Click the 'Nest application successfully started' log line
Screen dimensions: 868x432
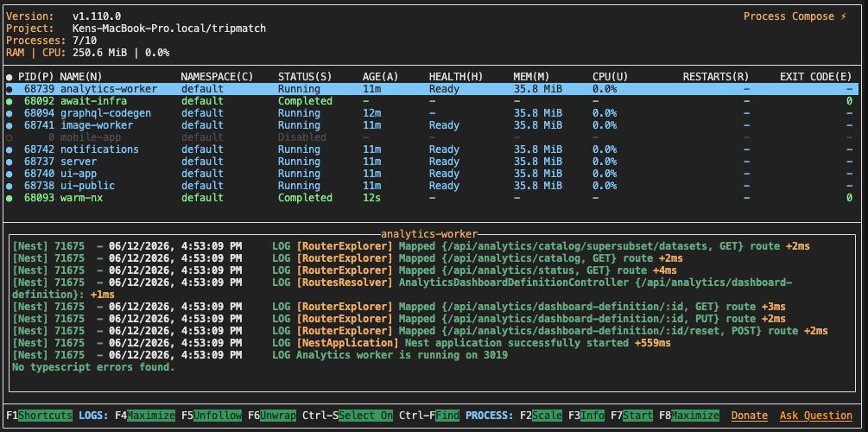(341, 343)
